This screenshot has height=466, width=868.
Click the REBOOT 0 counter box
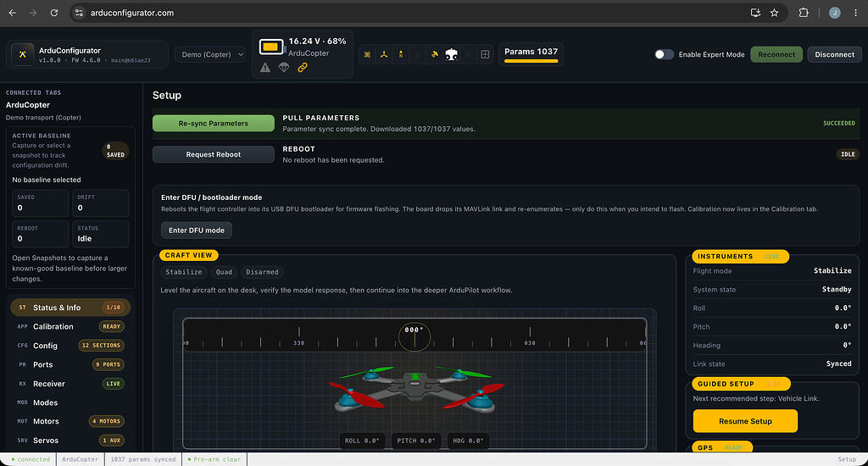41,234
